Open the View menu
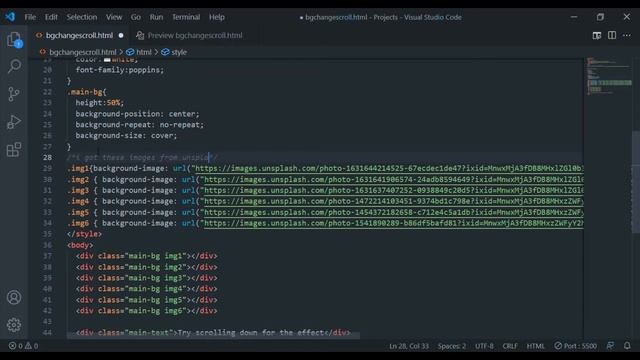The image size is (640, 360). pyautogui.click(x=114, y=17)
